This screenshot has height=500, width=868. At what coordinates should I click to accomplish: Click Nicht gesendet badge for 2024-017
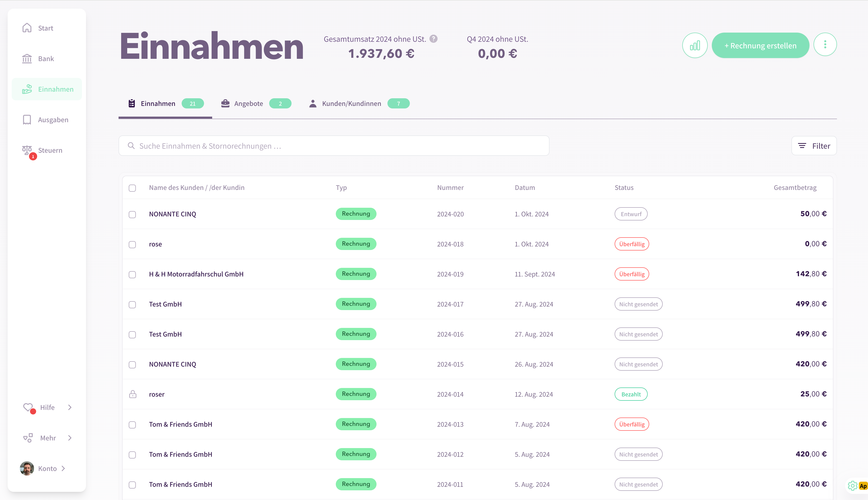tap(638, 304)
